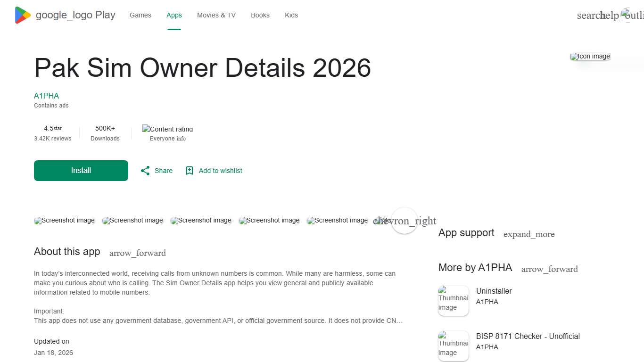Switch to the Games tab
The image size is (644, 362).
140,15
